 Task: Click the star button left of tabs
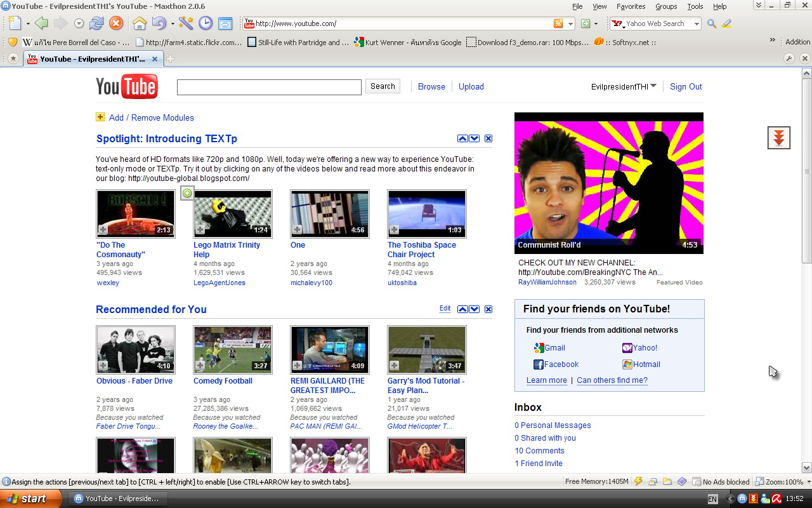tap(13, 58)
